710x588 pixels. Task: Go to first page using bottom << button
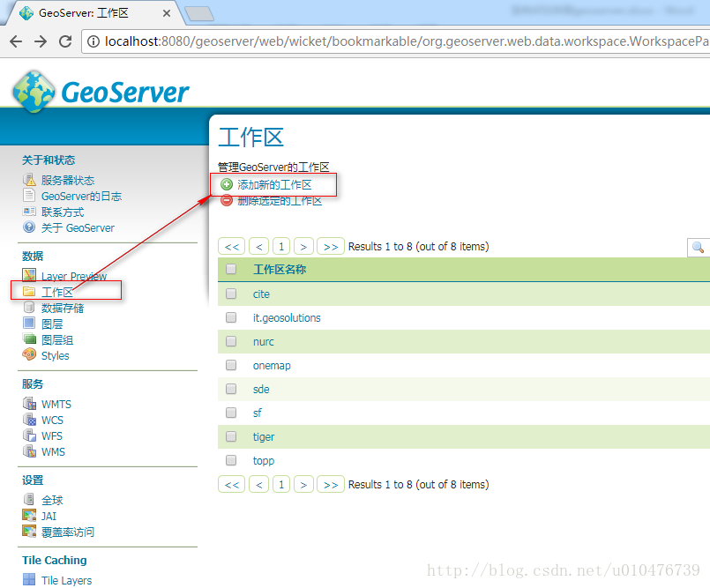point(231,484)
